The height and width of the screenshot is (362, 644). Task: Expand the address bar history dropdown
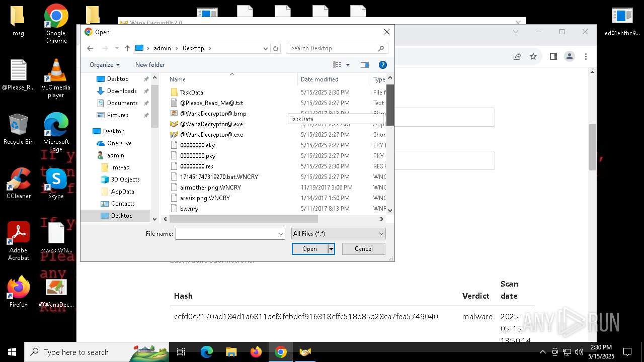pyautogui.click(x=266, y=48)
